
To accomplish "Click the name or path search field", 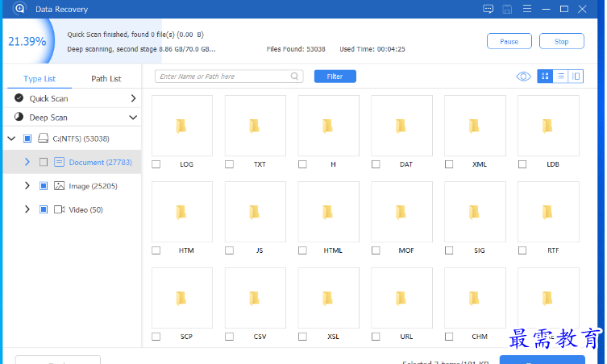I will 229,77.
